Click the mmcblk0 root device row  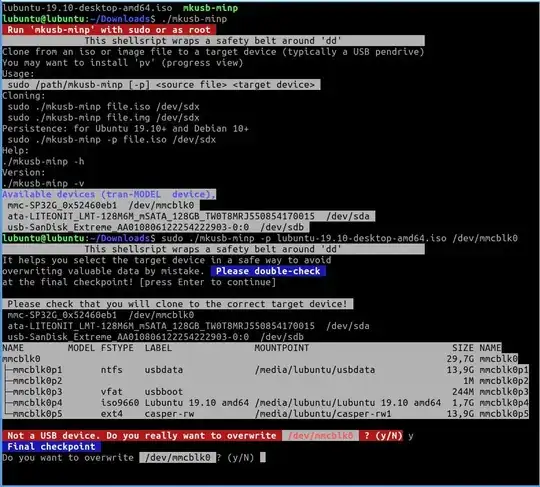tap(260, 359)
